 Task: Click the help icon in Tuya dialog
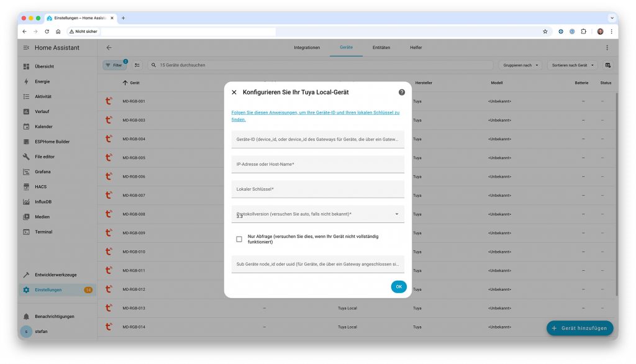(401, 92)
